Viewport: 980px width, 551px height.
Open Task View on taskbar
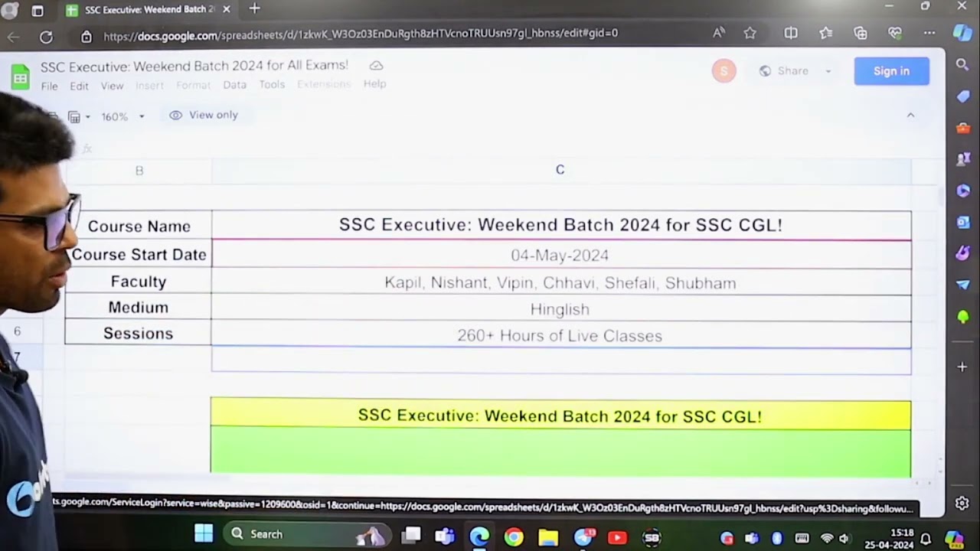412,535
